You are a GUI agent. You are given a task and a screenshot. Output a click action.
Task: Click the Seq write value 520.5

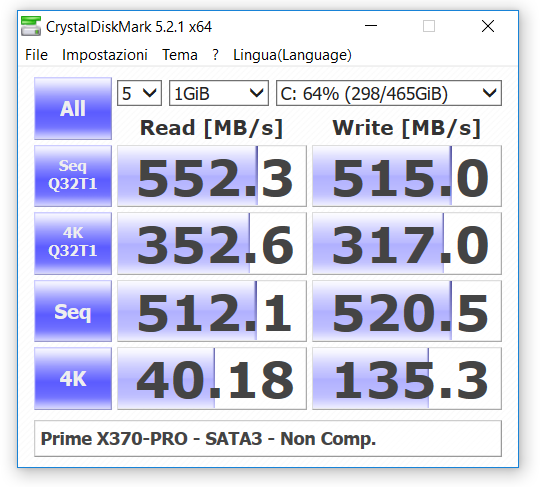pyautogui.click(x=407, y=311)
